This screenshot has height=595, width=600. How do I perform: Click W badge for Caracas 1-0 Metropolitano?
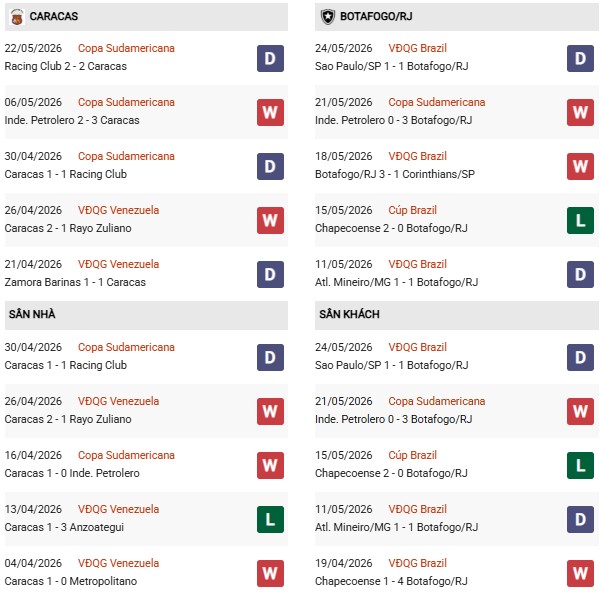[270, 573]
